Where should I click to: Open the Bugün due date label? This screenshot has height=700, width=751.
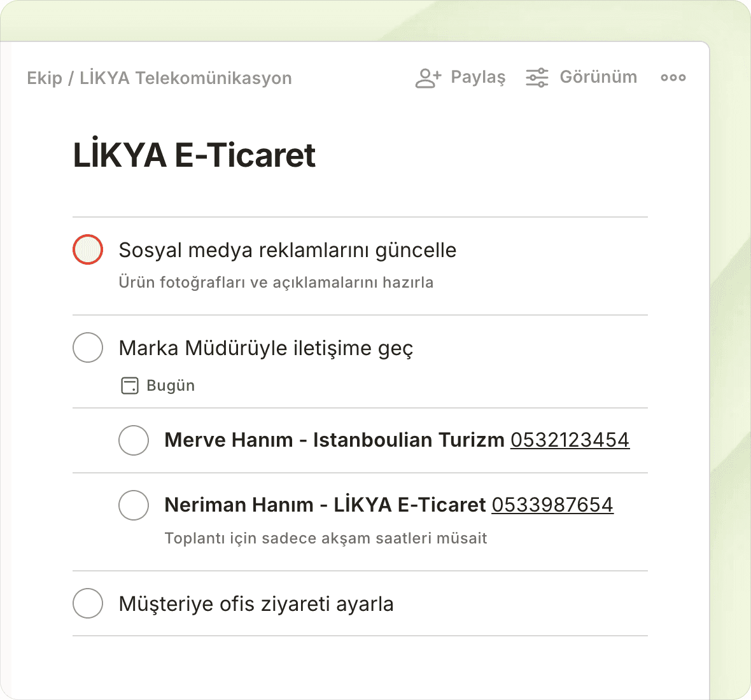pyautogui.click(x=171, y=386)
